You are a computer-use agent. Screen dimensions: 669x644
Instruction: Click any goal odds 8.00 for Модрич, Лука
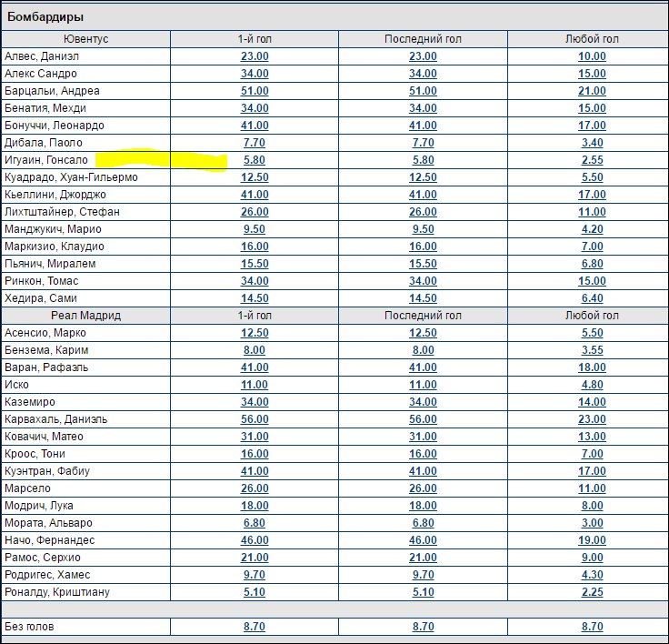593,506
